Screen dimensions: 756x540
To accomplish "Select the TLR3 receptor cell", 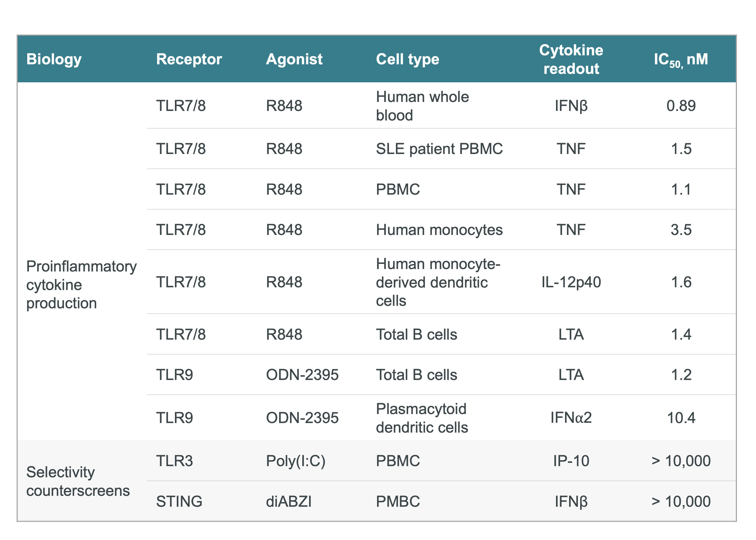I will tap(174, 461).
